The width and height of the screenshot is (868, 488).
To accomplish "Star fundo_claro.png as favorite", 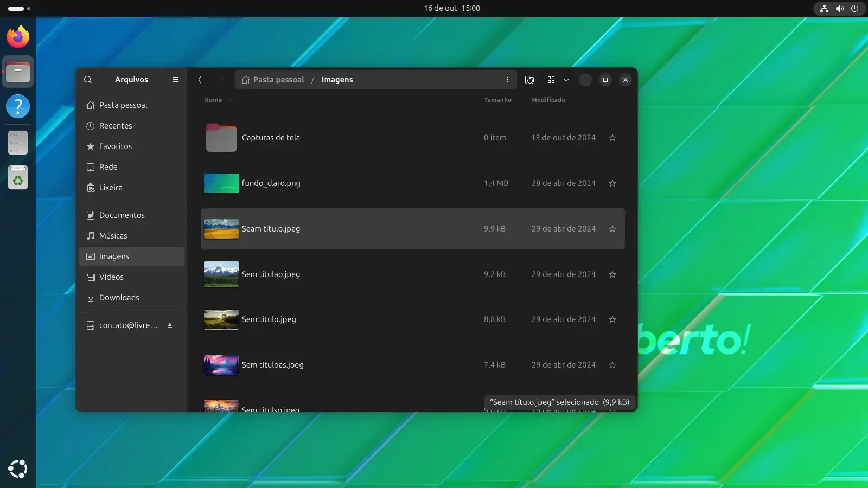I will tap(612, 183).
